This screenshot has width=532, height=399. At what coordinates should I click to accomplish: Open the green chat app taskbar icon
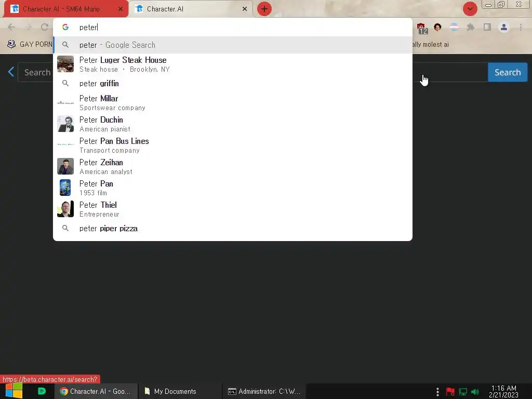coord(42,391)
